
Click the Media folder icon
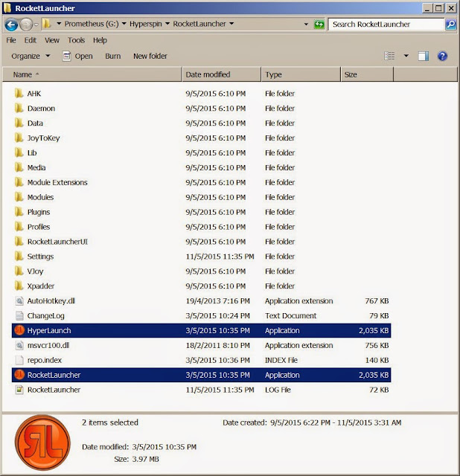pyautogui.click(x=19, y=167)
